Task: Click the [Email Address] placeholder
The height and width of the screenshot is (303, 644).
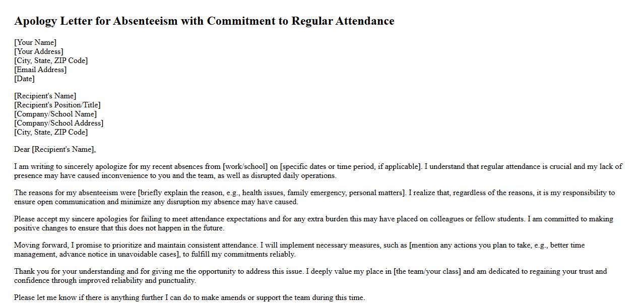Action: (40, 70)
